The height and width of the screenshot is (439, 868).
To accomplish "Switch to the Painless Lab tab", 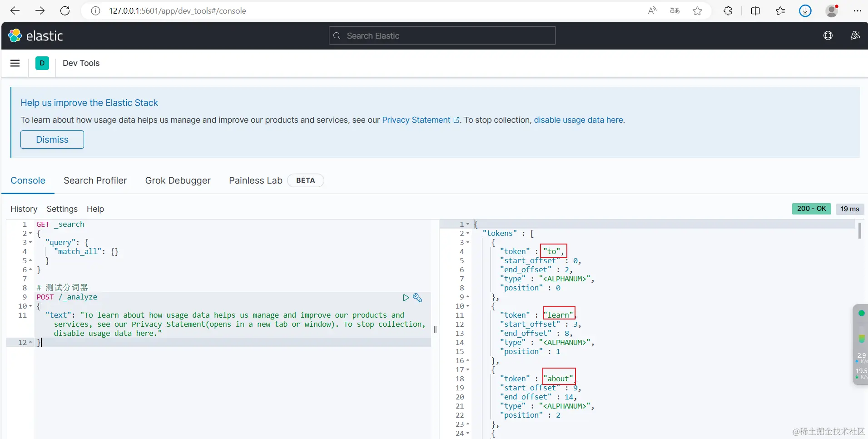I will [256, 180].
